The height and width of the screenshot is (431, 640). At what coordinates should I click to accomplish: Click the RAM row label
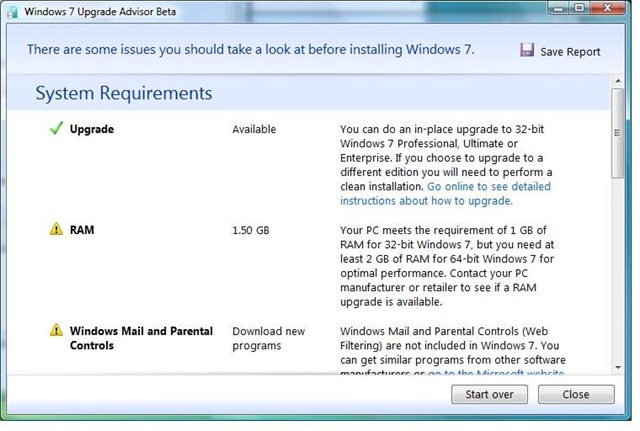[82, 230]
